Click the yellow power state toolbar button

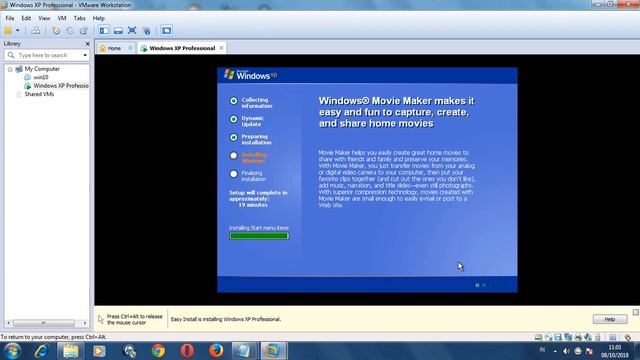coord(8,31)
